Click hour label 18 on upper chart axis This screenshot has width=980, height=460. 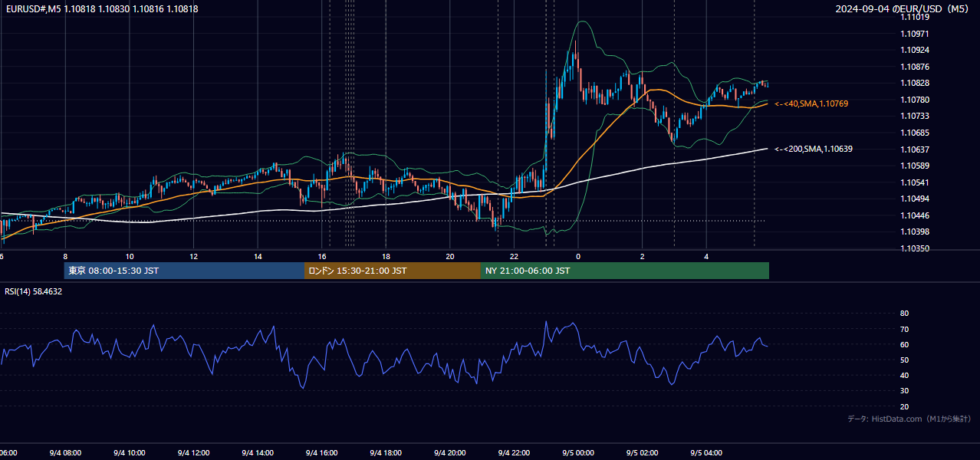click(x=386, y=257)
